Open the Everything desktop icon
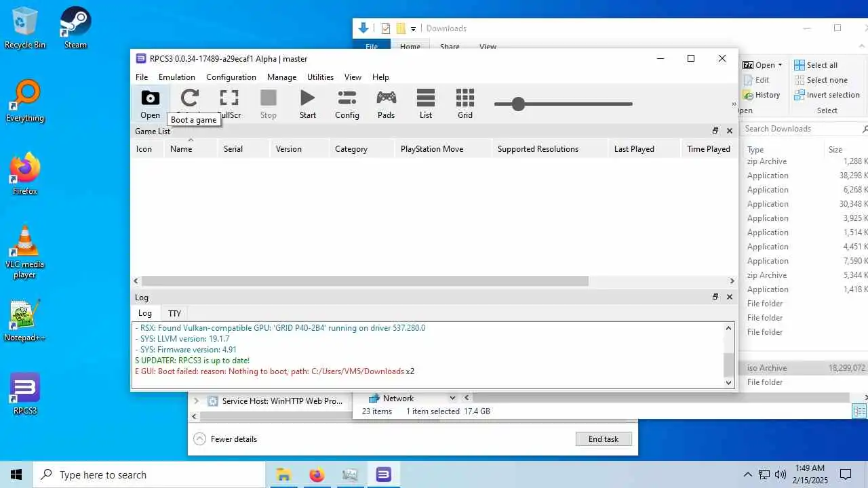 click(25, 101)
